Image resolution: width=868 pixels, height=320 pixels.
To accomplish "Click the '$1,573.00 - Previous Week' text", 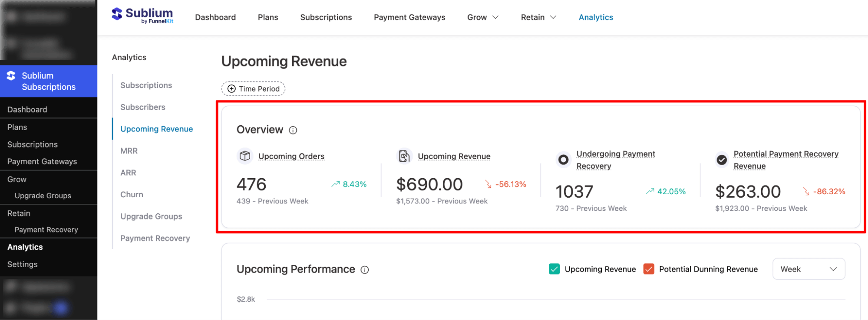I will click(x=442, y=201).
